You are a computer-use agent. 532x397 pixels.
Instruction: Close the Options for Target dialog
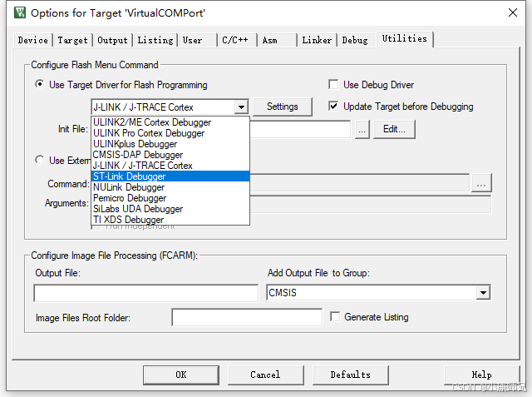coord(512,13)
